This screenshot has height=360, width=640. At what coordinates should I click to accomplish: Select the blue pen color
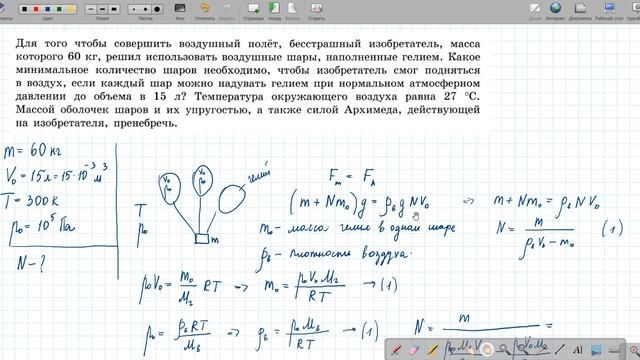48,9
